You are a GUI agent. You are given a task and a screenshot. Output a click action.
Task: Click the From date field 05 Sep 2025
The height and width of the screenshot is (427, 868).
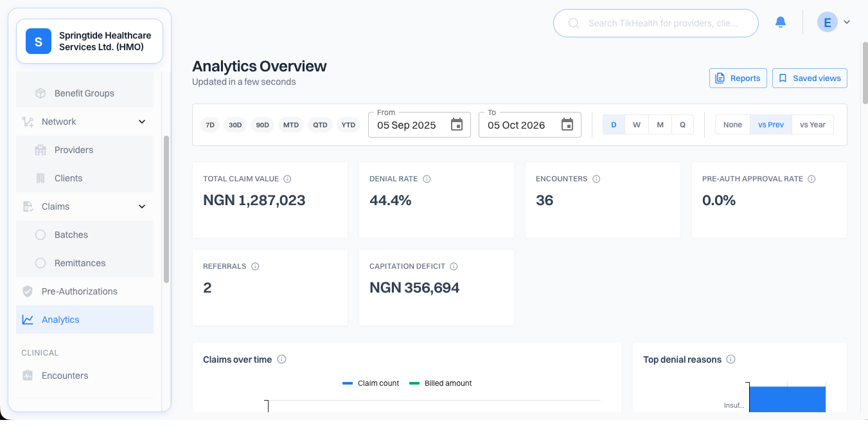(420, 125)
